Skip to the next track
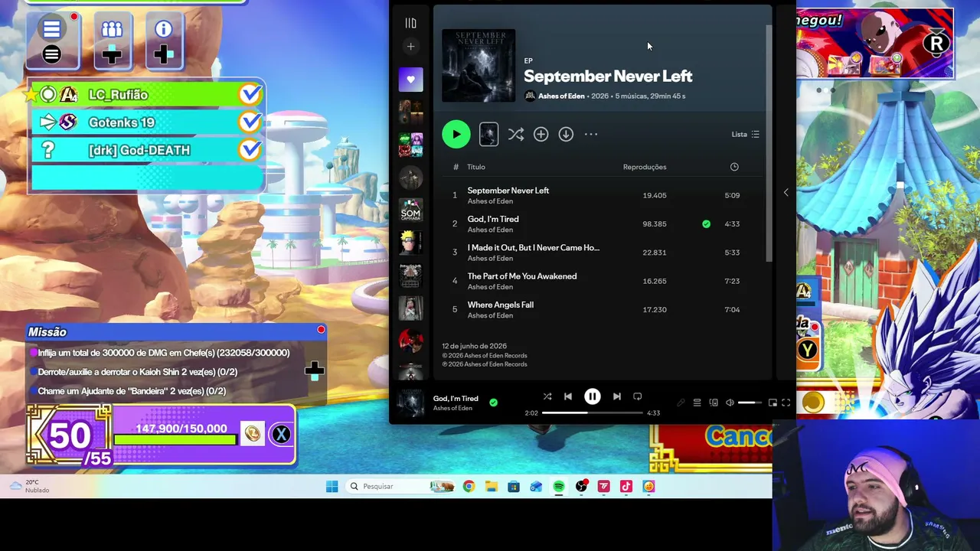 tap(617, 396)
